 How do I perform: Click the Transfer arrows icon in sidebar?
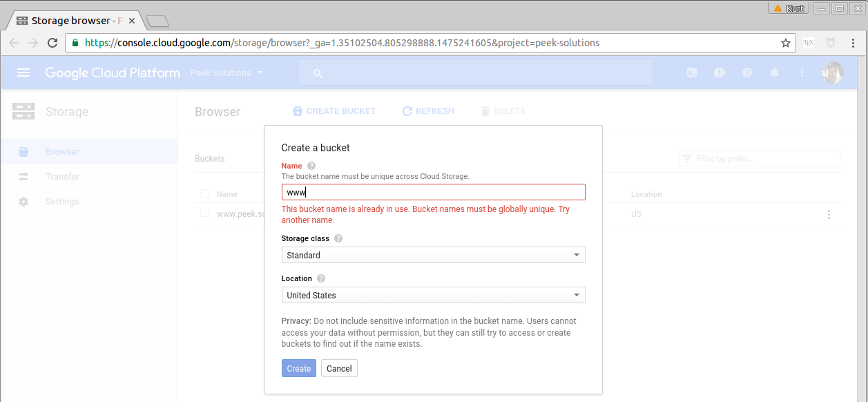tap(23, 176)
